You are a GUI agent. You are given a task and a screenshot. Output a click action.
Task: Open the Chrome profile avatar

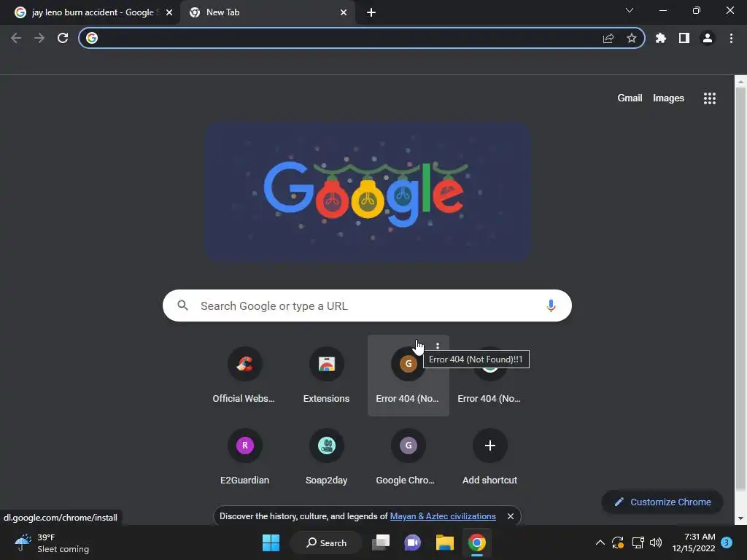click(x=708, y=38)
